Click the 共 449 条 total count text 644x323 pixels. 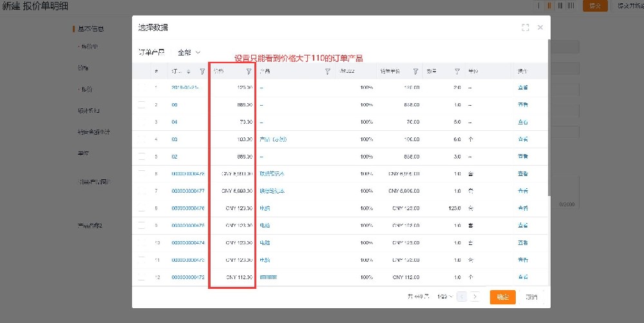(419, 297)
